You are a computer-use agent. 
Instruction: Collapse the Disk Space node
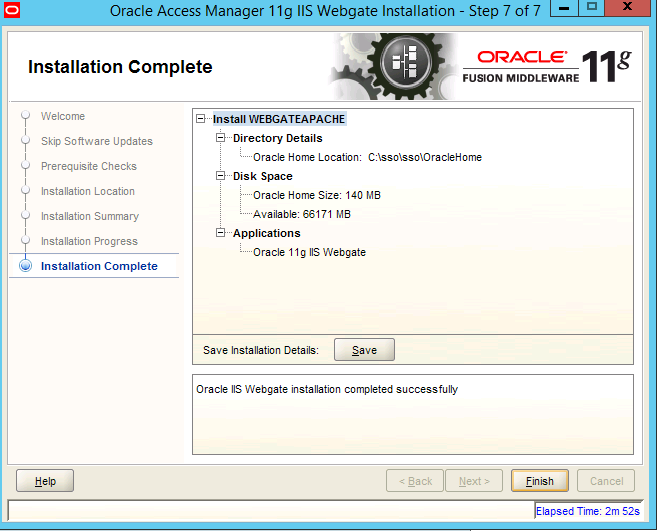click(x=220, y=176)
